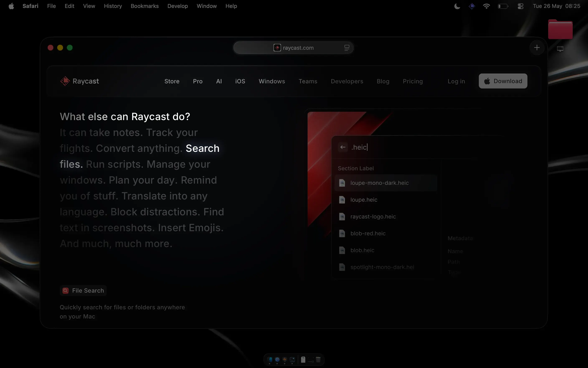Open the Store page from the navigation
Image resolution: width=588 pixels, height=368 pixels.
click(x=172, y=81)
